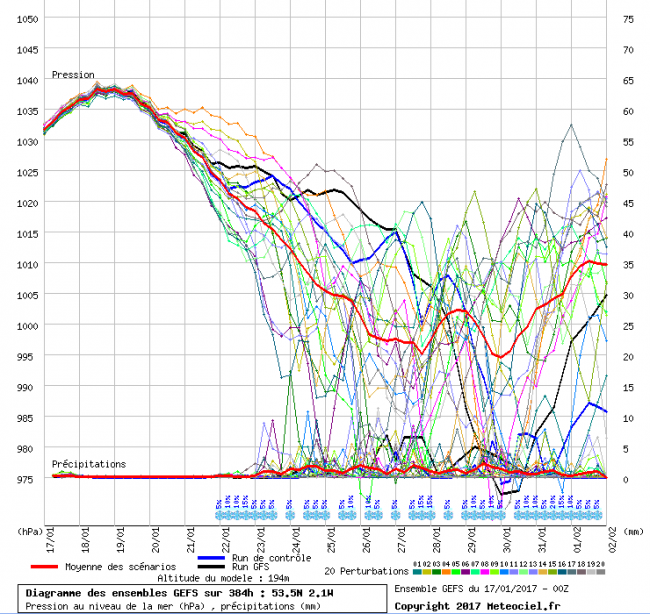Click the 23/01 date label

261,540
